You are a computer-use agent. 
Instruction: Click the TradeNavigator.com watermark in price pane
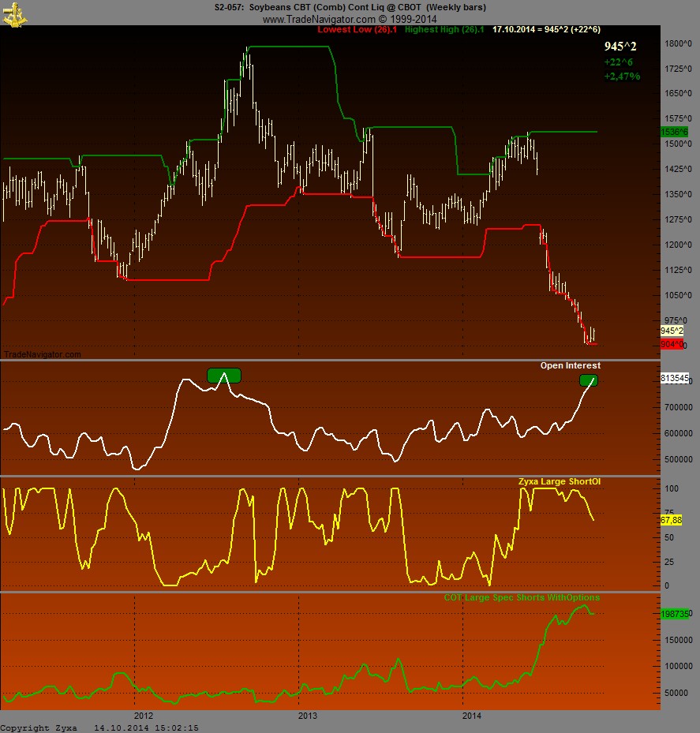[42, 354]
